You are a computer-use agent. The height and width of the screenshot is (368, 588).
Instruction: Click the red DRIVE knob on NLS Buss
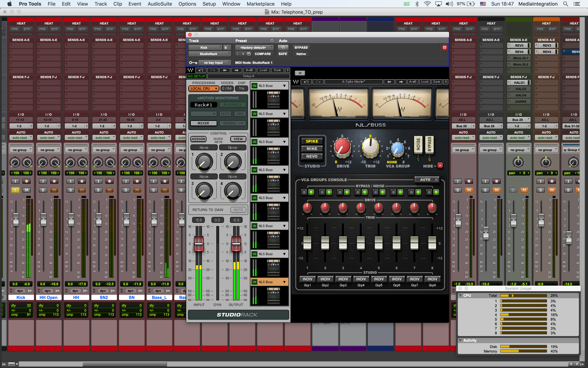pyautogui.click(x=342, y=147)
